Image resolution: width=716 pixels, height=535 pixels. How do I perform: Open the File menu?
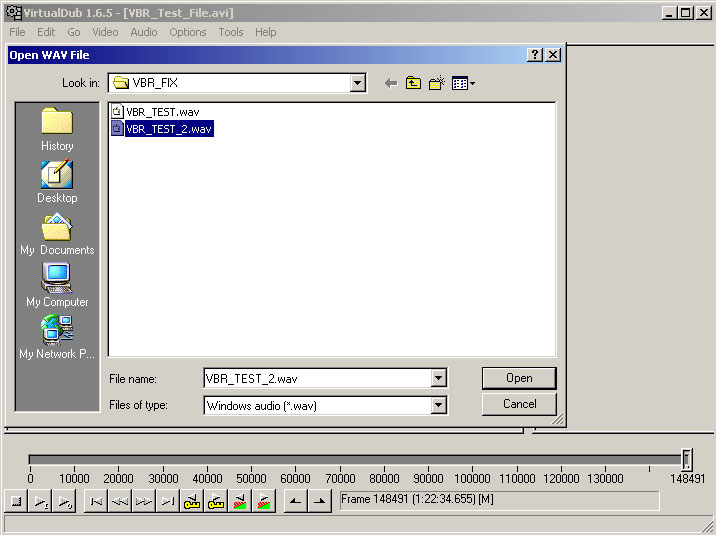[17, 32]
